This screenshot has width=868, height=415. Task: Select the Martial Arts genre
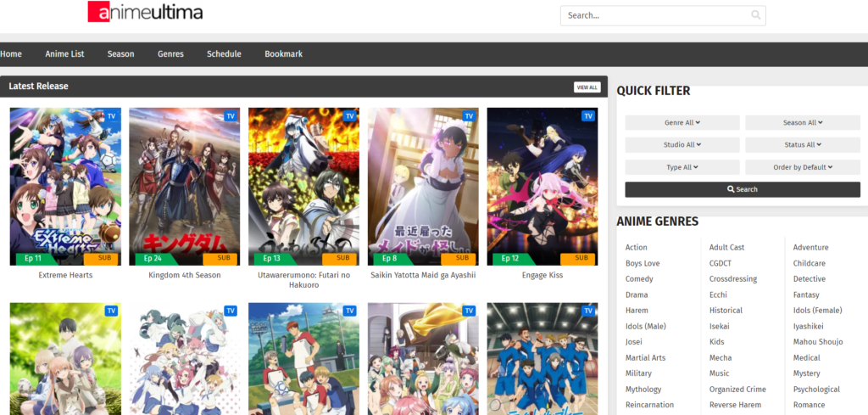coord(645,358)
